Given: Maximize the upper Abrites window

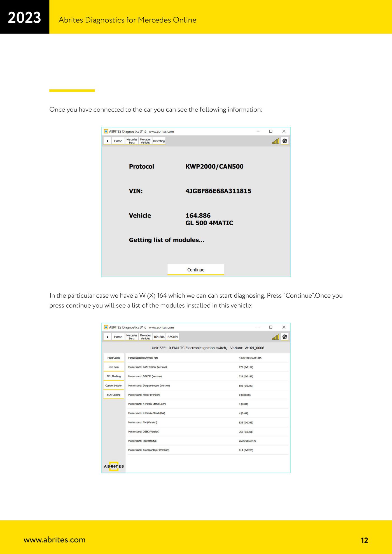Looking at the screenshot, I should [x=271, y=131].
